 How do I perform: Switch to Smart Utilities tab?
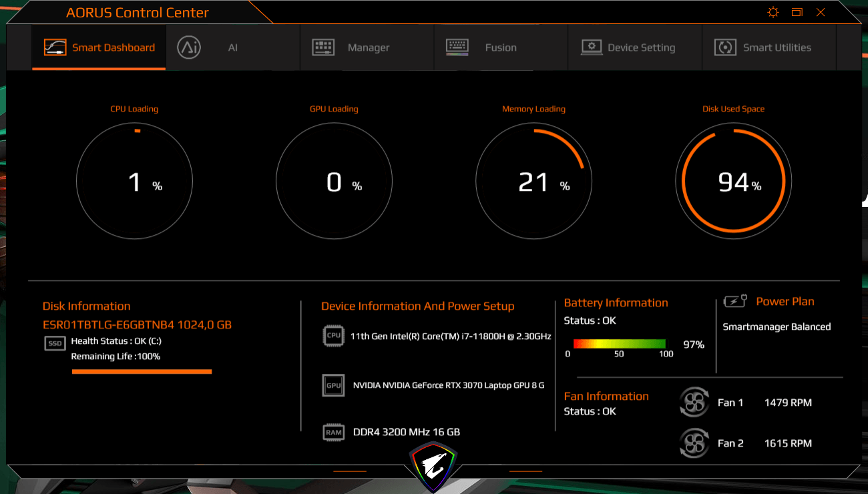point(769,47)
